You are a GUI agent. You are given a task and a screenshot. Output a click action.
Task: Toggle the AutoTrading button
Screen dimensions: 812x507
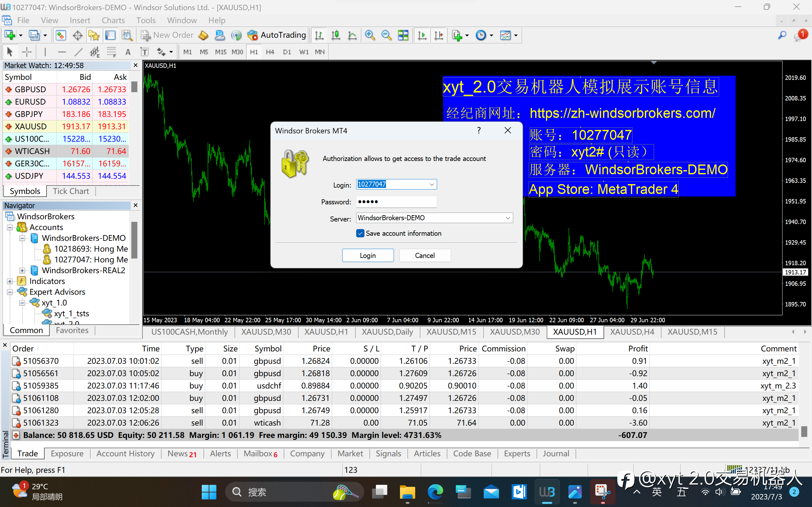277,35
